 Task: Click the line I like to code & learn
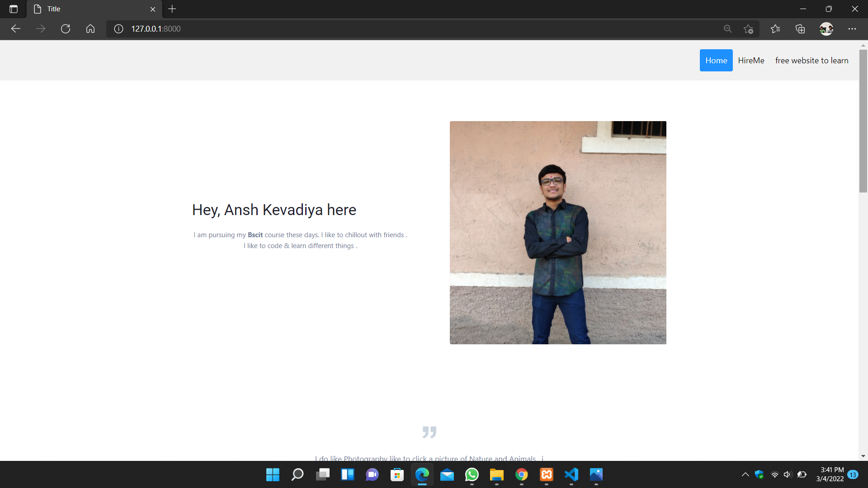(x=300, y=246)
